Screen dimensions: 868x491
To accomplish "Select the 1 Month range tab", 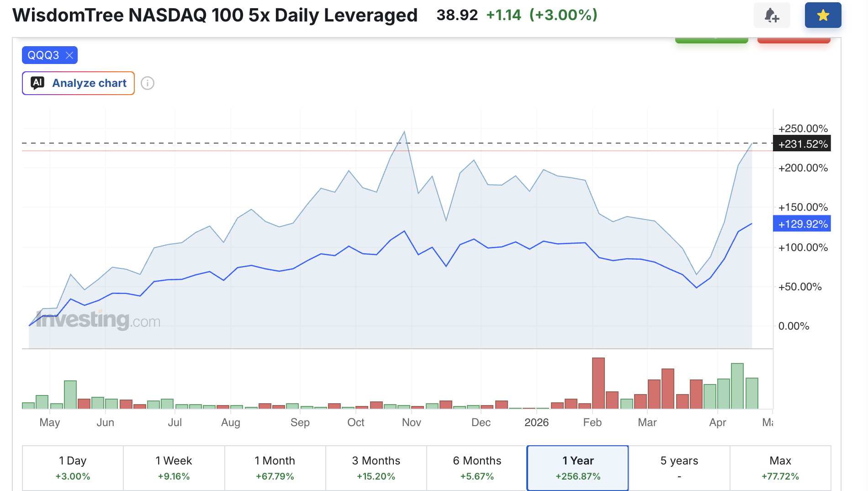I will (275, 468).
